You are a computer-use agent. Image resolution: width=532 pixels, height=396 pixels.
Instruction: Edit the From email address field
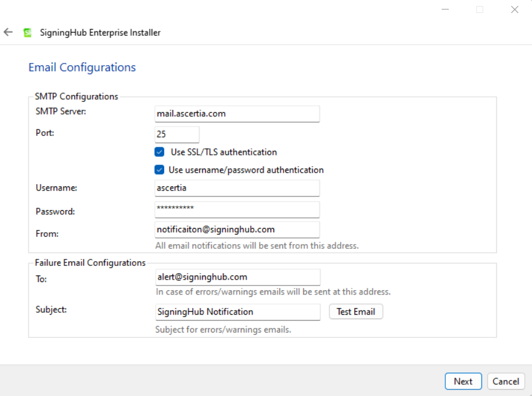point(237,229)
